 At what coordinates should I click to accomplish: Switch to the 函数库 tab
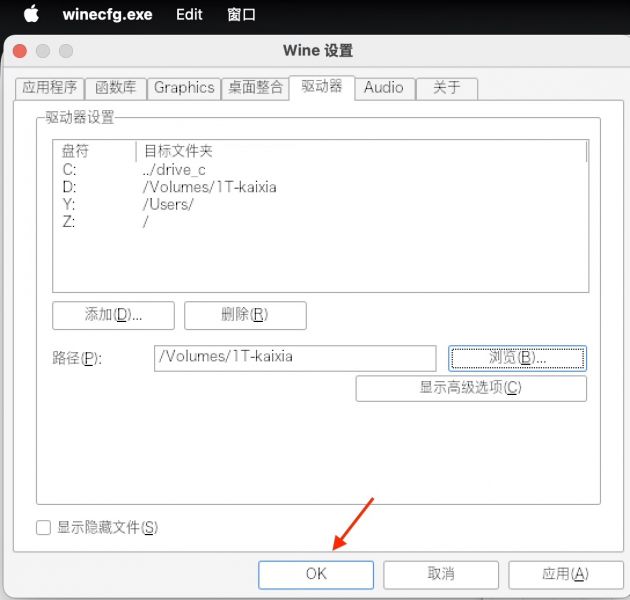click(116, 88)
